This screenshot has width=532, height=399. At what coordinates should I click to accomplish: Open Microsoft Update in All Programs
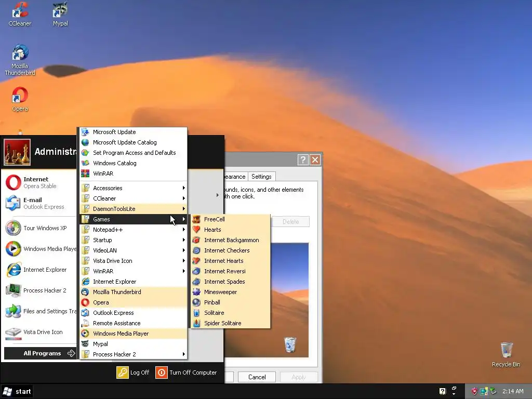click(134, 132)
